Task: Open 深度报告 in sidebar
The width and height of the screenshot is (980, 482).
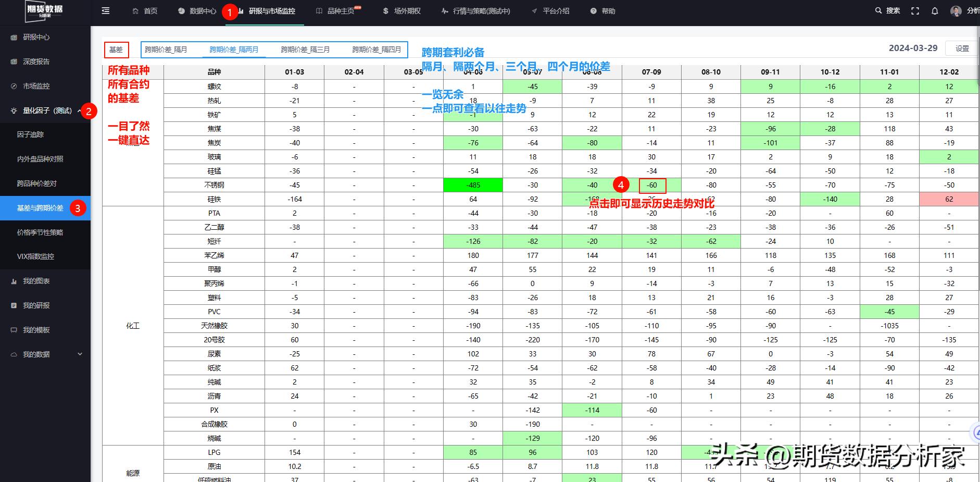Action: (36, 61)
